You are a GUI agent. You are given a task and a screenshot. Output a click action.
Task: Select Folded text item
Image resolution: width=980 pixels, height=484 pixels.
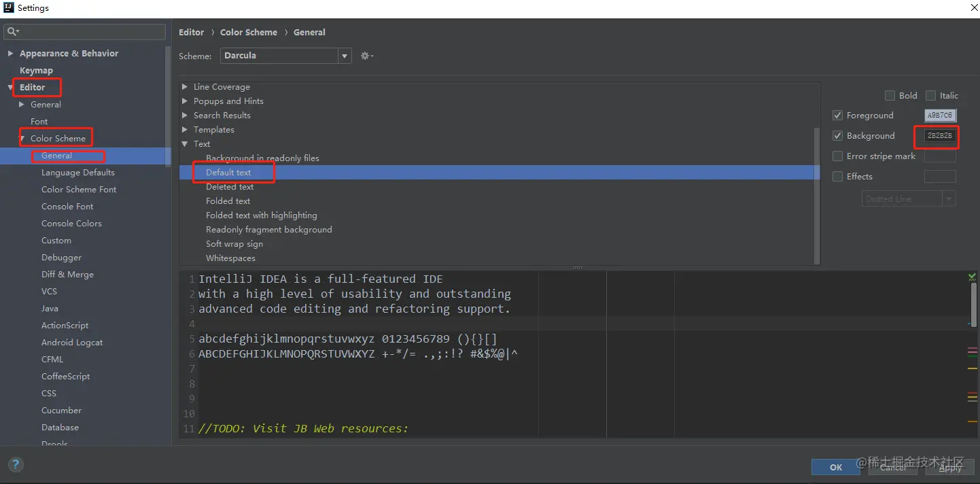coord(228,201)
